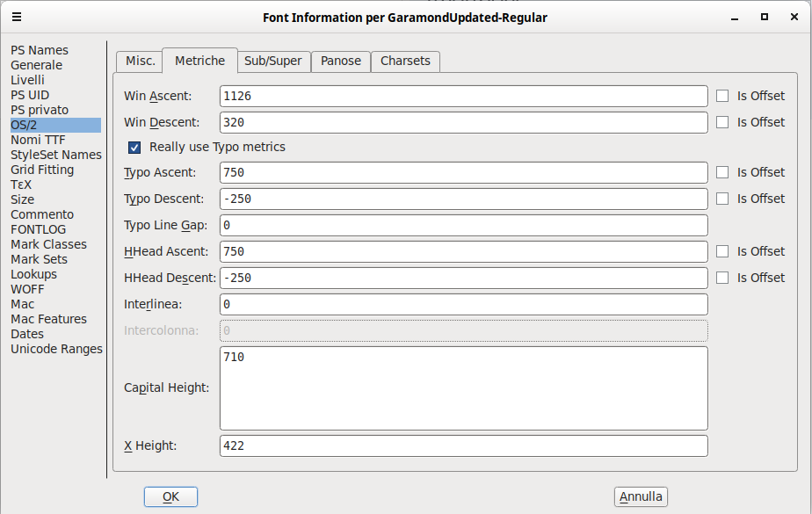Select the Mac sidebar entry
Screen dimensions: 812x514
click(22, 304)
